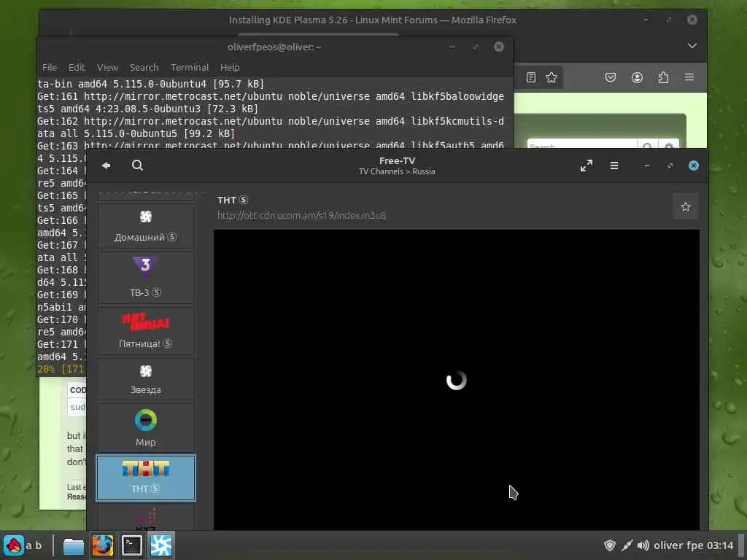This screenshot has height=560, width=747.
Task: Switch to Free-TV snowflake taskbar icon
Action: click(x=161, y=545)
